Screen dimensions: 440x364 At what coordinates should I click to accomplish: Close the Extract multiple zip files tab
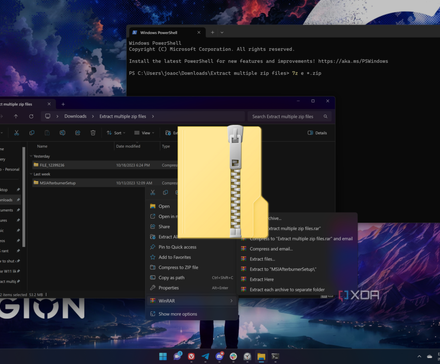click(x=49, y=104)
